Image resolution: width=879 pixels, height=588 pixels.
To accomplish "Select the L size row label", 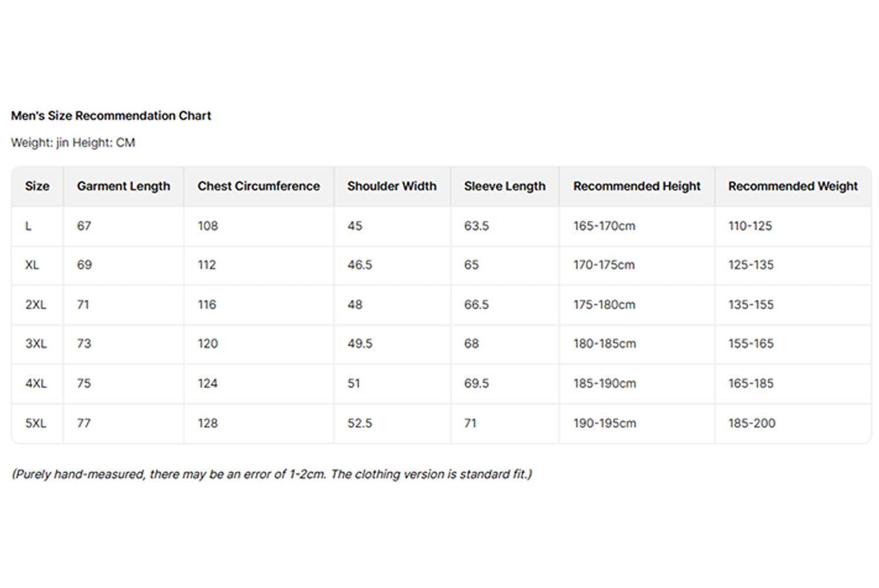I will [28, 226].
